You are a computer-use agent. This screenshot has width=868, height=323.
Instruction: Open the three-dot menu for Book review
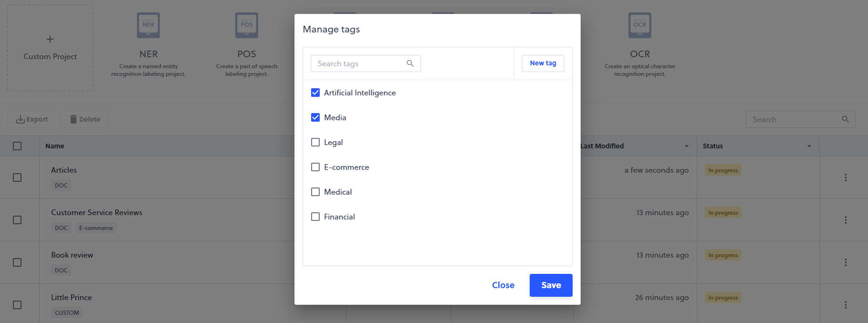[845, 262]
